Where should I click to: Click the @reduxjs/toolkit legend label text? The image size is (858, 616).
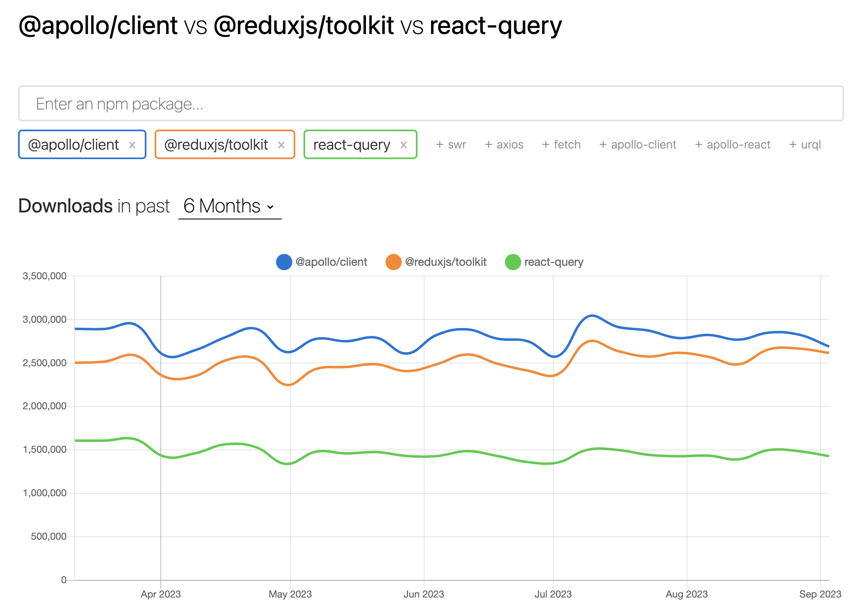pos(445,262)
